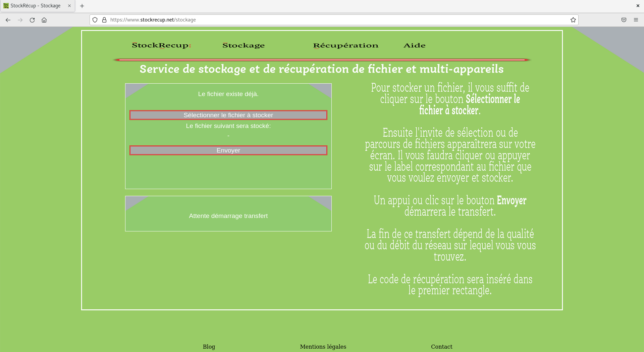Reload the current page
The width and height of the screenshot is (644, 352).
click(32, 20)
